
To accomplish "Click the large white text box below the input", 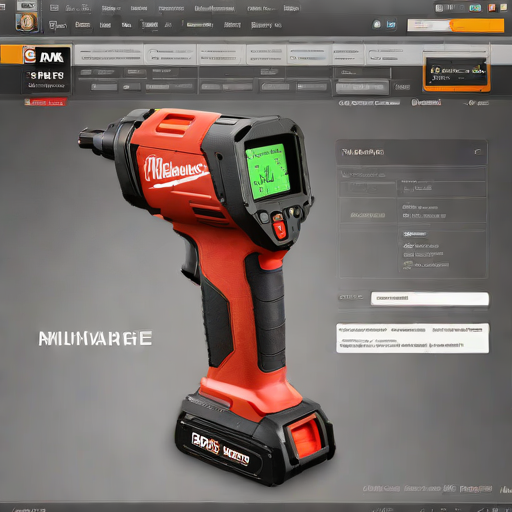I will click(413, 338).
